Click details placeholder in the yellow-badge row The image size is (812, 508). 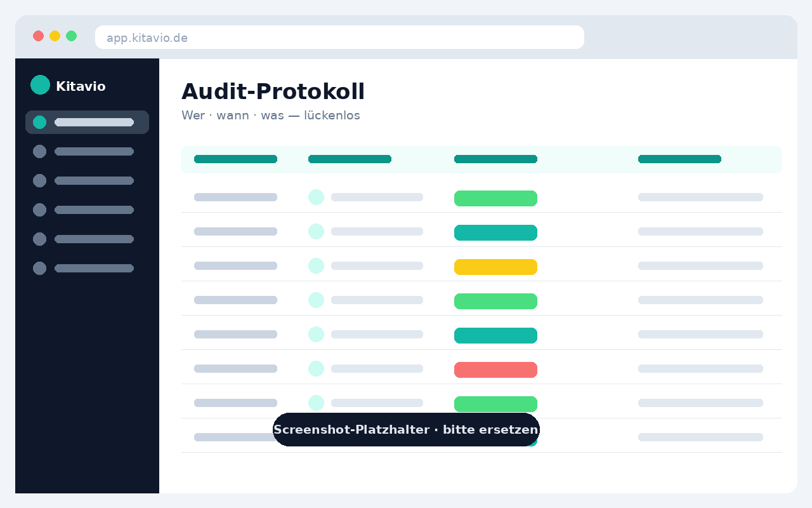pos(700,266)
